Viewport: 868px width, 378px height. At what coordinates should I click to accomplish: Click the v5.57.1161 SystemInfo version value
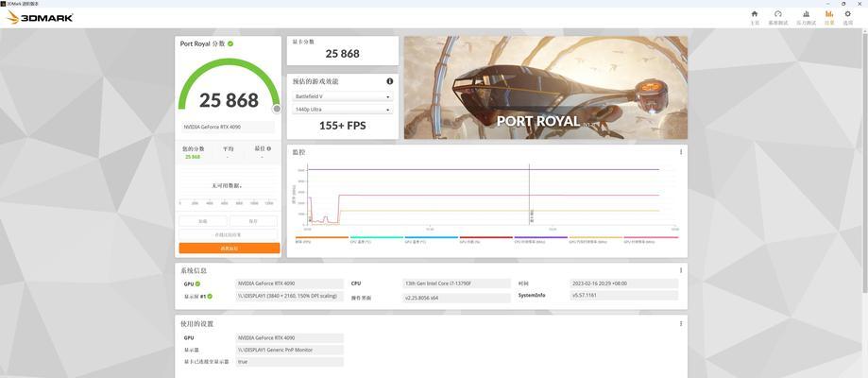624,296
